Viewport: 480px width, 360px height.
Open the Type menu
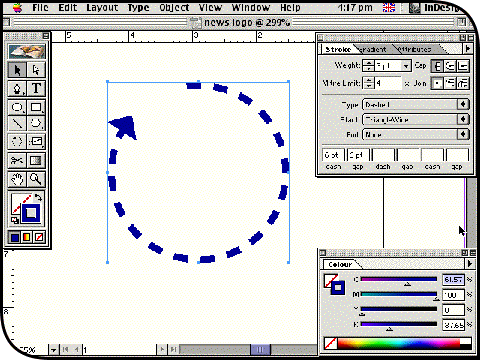(138, 7)
